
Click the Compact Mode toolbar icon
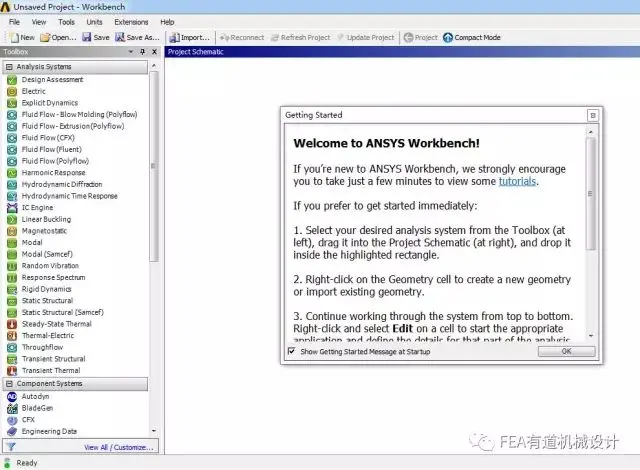[448, 38]
